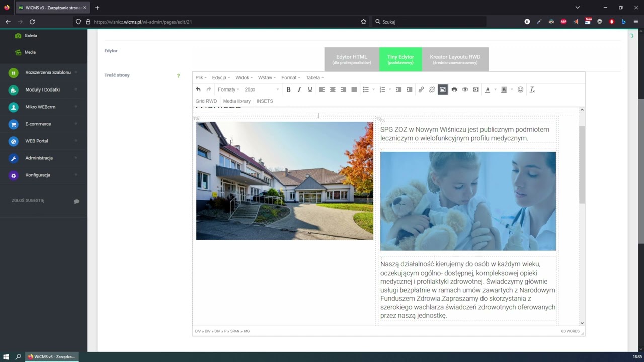Viewport: 644px width, 362px height.
Task: Click the Grid RWD button
Action: pyautogui.click(x=206, y=101)
